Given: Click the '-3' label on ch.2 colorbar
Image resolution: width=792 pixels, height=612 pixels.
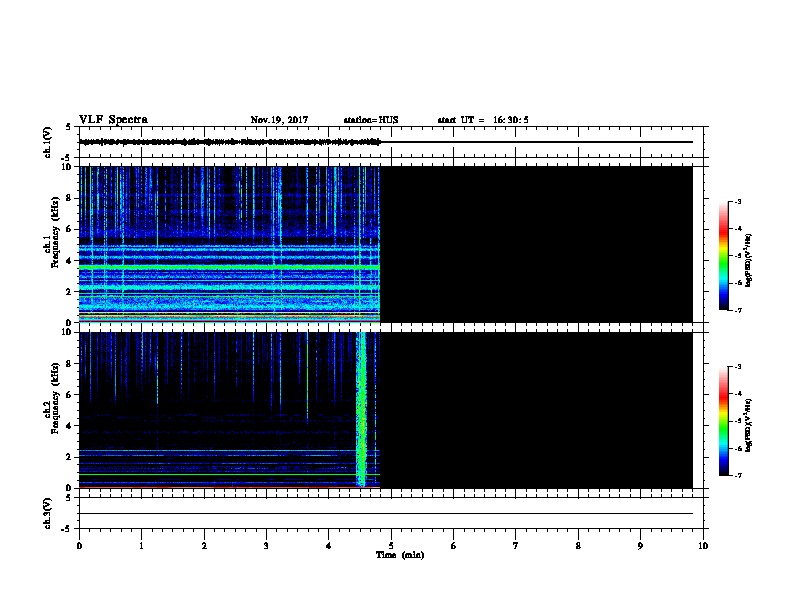Looking at the screenshot, I should pyautogui.click(x=737, y=367).
